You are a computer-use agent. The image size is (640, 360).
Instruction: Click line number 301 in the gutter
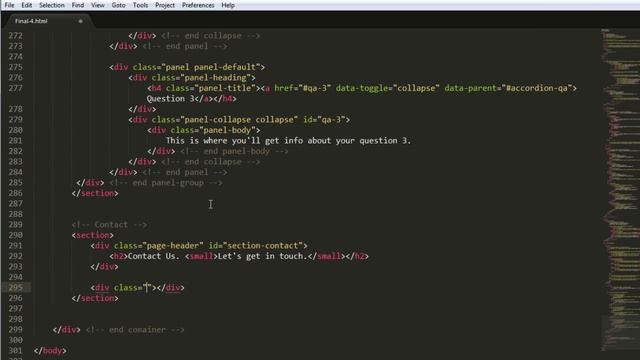click(x=16, y=351)
